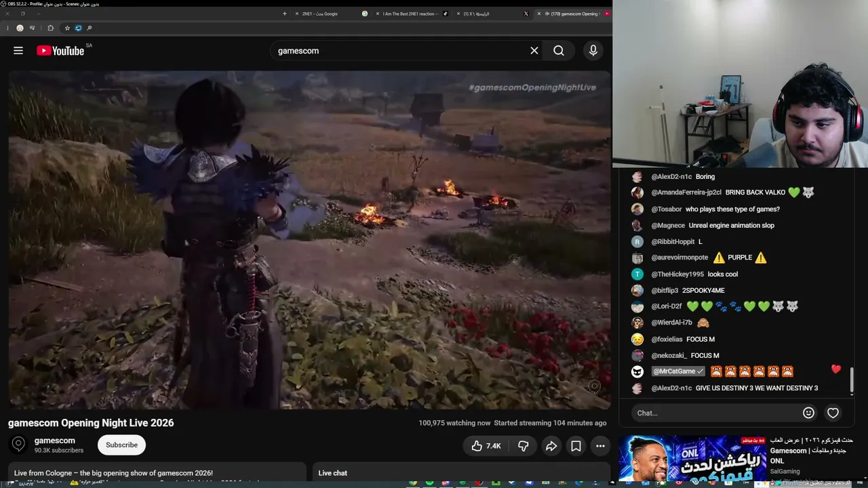
Task: Select the gamescom Opening tab
Action: 573,14
